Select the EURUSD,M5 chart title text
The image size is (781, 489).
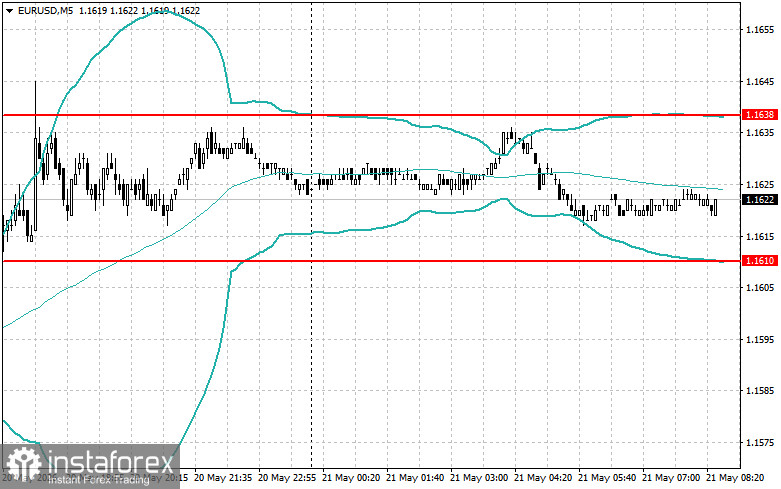pyautogui.click(x=45, y=10)
